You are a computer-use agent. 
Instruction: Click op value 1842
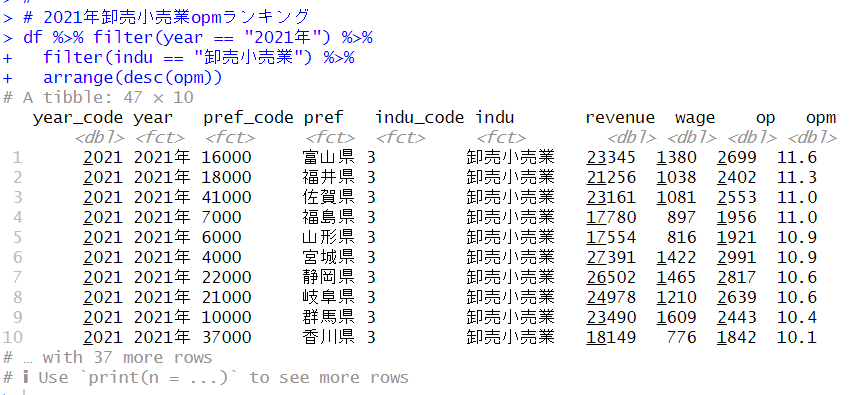[737, 337]
